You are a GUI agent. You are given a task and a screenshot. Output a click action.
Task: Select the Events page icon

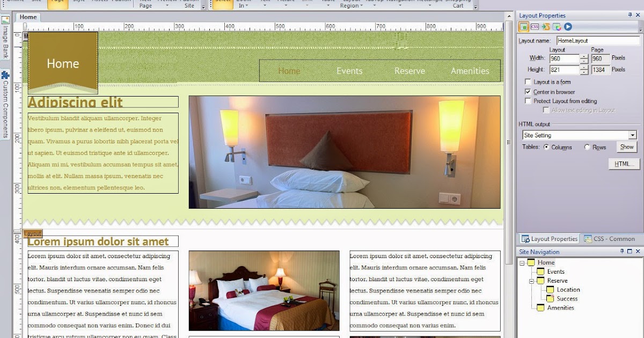pyautogui.click(x=540, y=272)
